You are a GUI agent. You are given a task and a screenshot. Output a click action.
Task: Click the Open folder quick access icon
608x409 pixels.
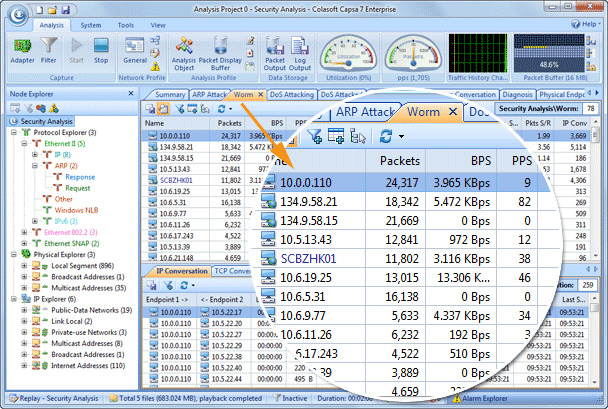tap(53, 9)
